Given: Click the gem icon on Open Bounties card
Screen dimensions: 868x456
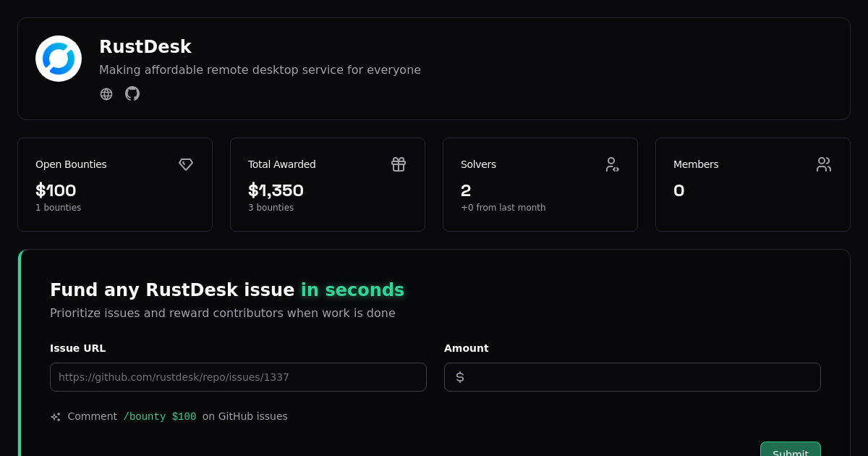Looking at the screenshot, I should click(186, 164).
